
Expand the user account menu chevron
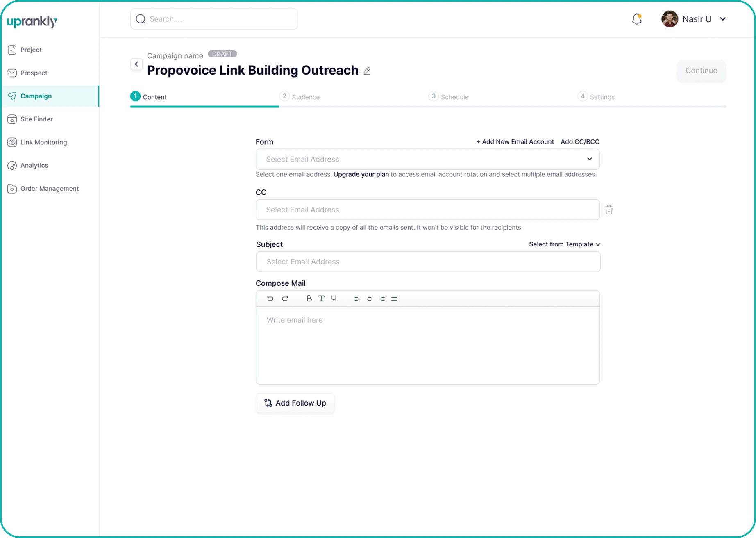(723, 19)
